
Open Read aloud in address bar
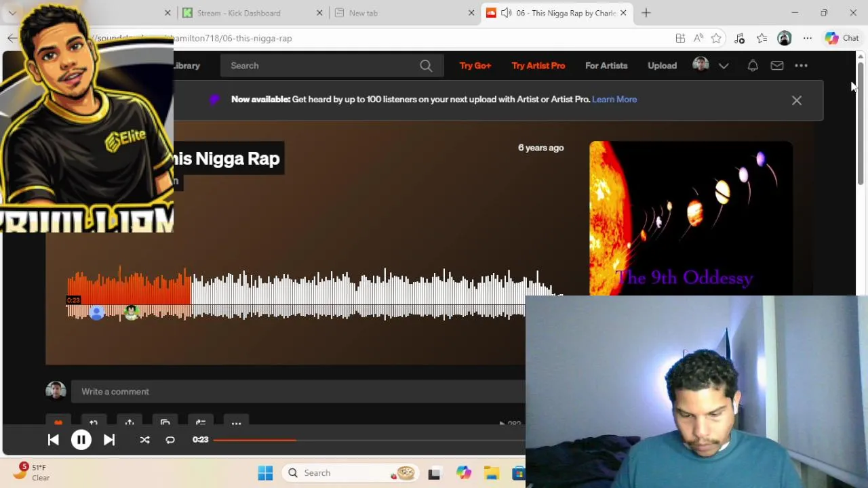point(698,39)
